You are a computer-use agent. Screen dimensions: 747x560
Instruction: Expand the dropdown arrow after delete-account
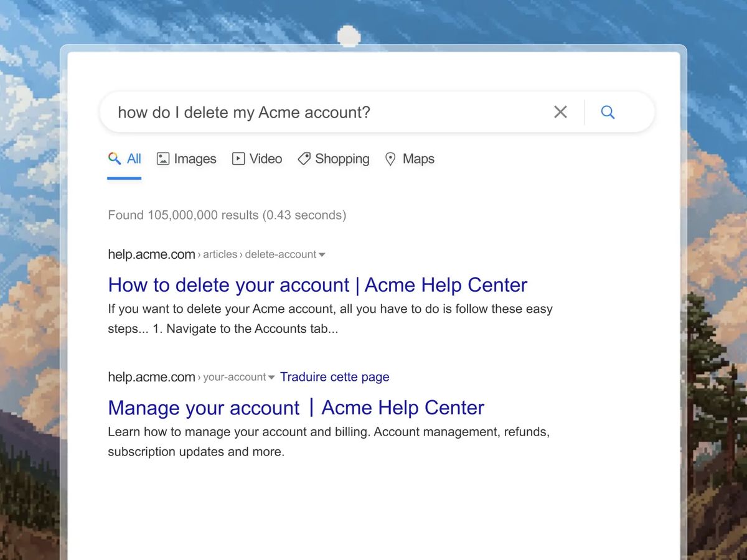tap(322, 254)
